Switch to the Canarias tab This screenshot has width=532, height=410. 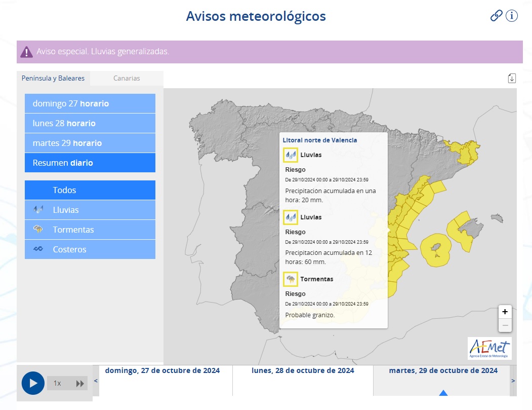coord(127,78)
